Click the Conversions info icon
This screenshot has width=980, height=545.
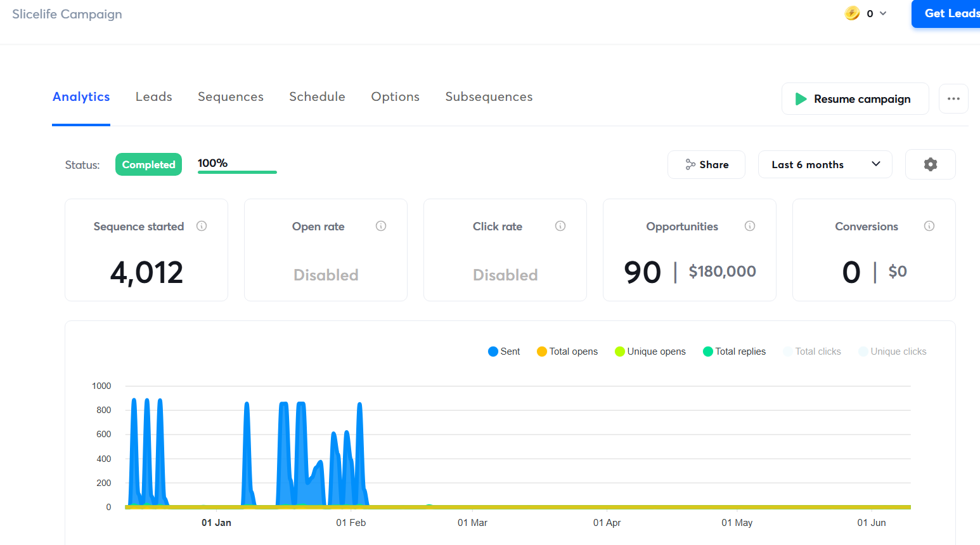[x=929, y=226]
